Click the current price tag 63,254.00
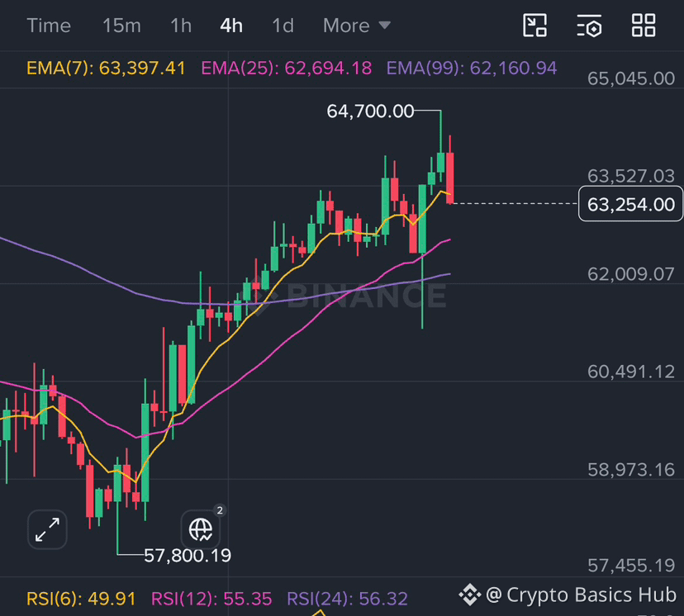 coord(630,204)
